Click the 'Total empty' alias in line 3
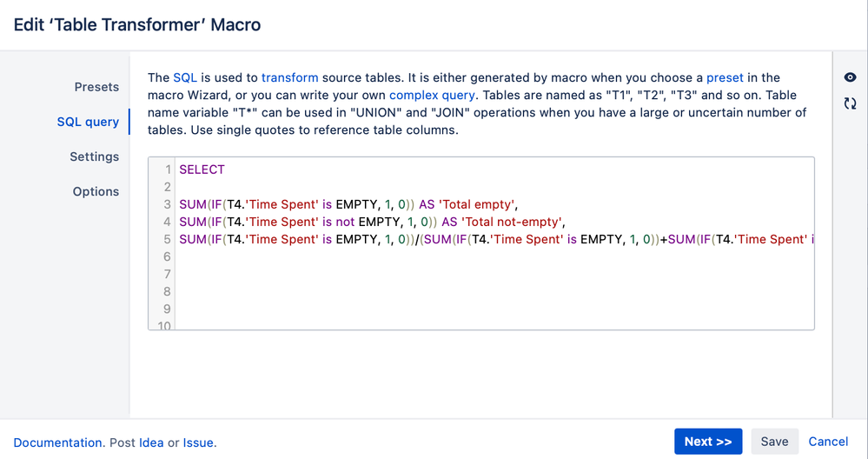 (476, 204)
